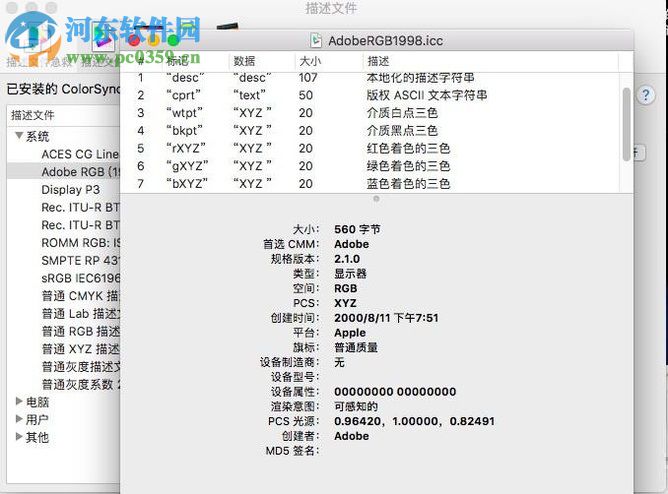Select the Adobe RGB (1998) profile
668x494 pixels.
63,172
